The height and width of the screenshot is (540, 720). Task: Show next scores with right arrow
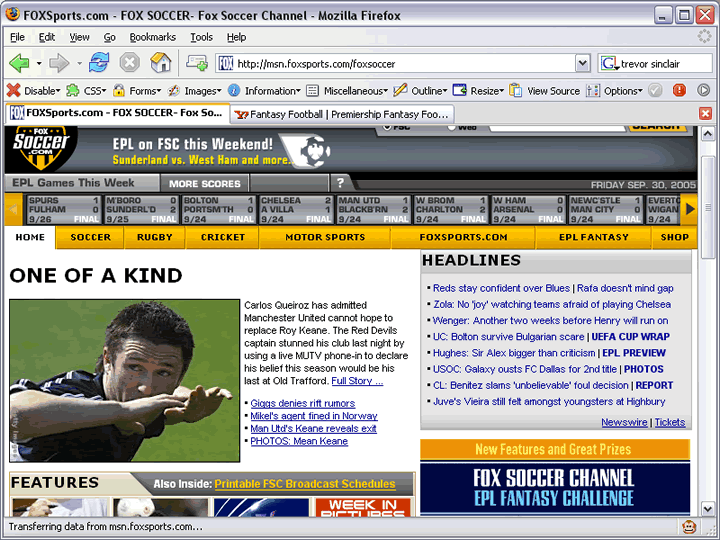point(689,209)
